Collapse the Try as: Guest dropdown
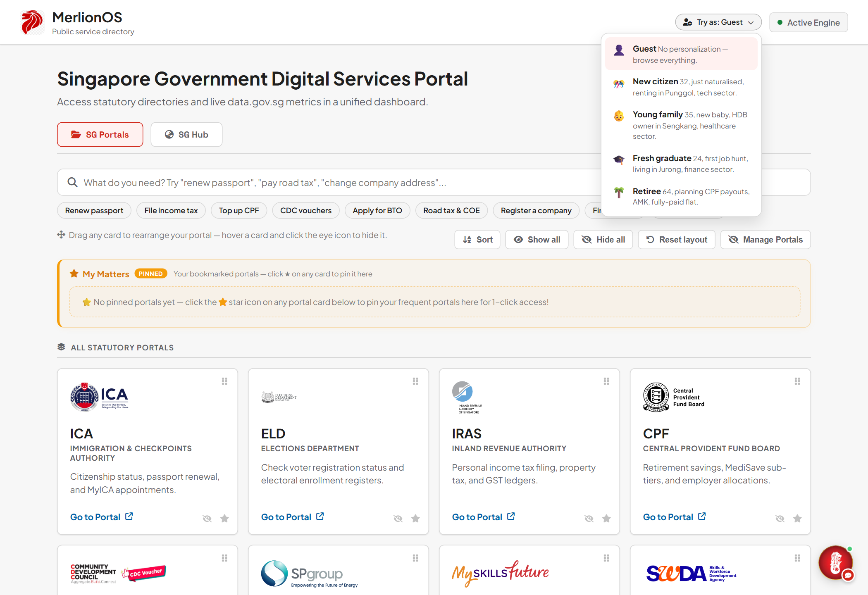 tap(718, 22)
